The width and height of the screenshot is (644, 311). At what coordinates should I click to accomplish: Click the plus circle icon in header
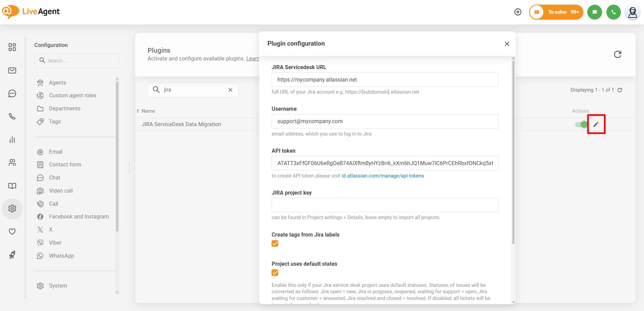(518, 12)
